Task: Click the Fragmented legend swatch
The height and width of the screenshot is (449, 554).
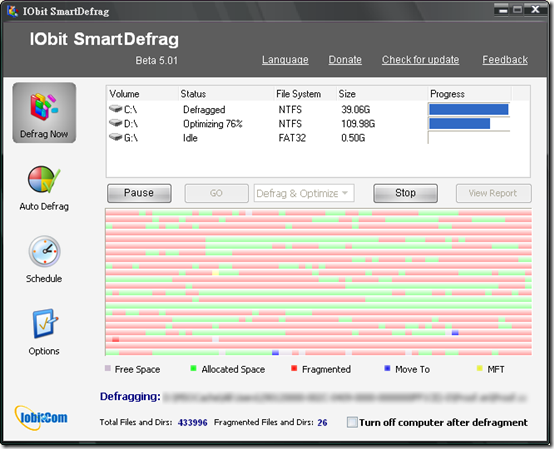Action: point(294,368)
